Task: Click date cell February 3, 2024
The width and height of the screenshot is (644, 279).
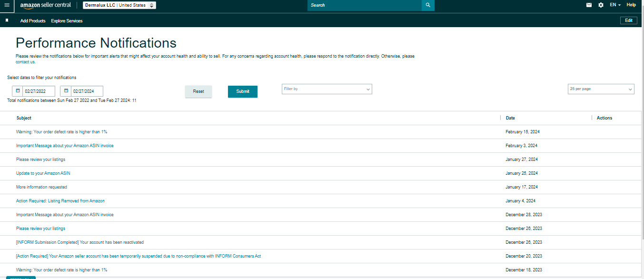Action: coord(522,146)
